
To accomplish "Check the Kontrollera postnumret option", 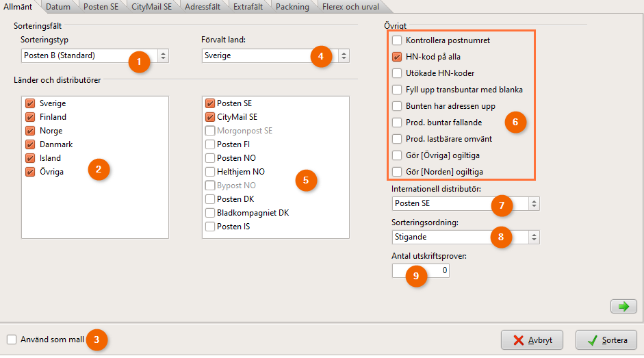I will click(x=397, y=41).
